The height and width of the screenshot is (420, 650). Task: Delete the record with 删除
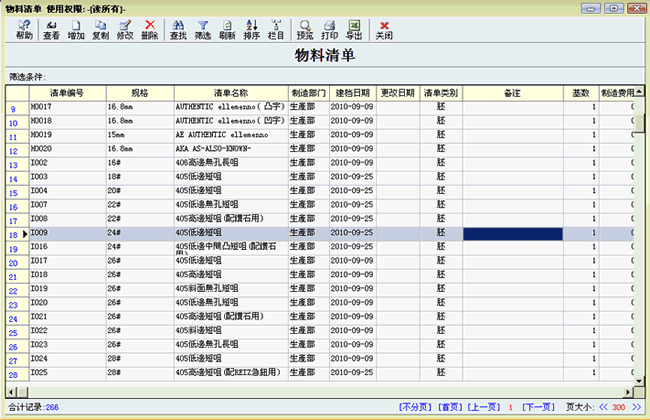tap(150, 30)
